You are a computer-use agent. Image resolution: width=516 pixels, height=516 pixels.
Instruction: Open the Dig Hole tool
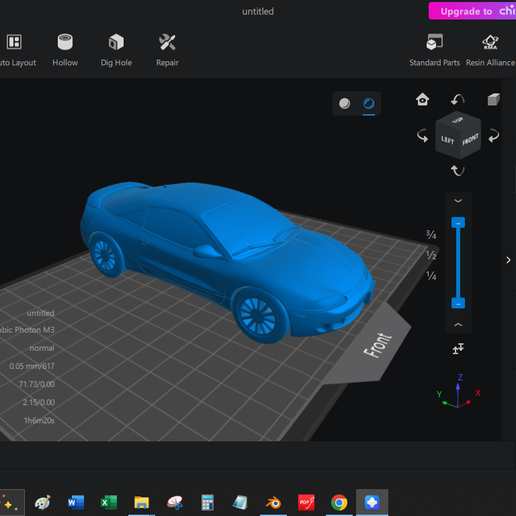point(116,50)
